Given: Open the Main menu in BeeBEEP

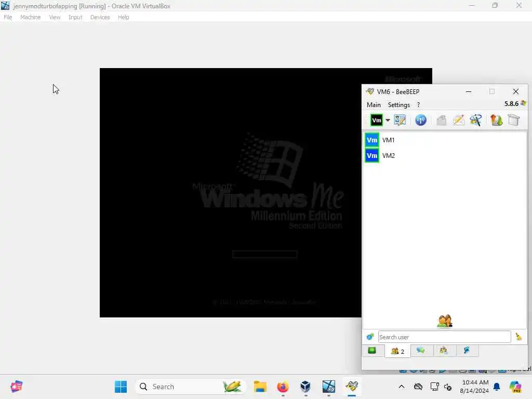Looking at the screenshot, I should tap(374, 105).
